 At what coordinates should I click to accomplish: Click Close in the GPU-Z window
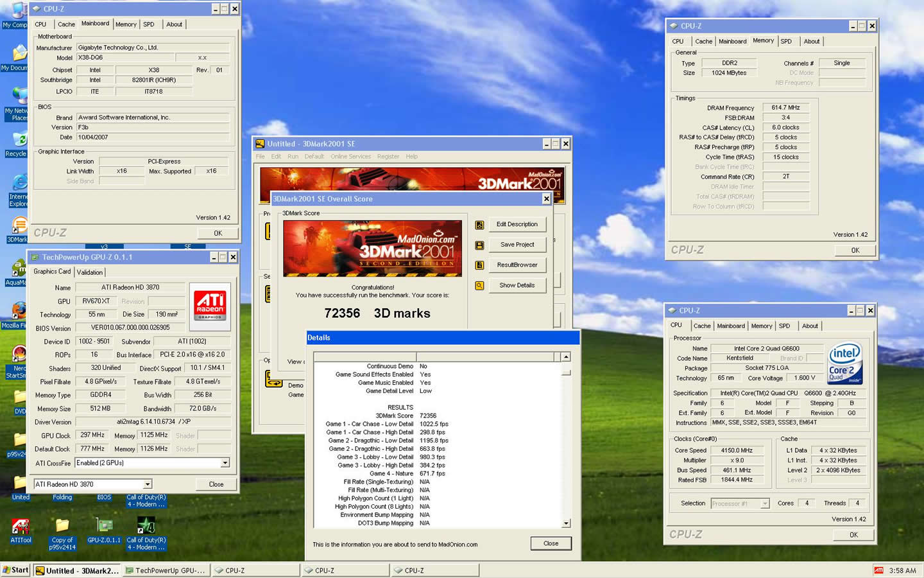[216, 484]
